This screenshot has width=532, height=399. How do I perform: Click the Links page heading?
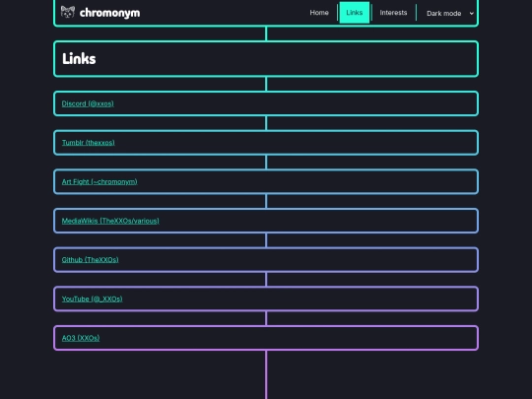point(79,59)
